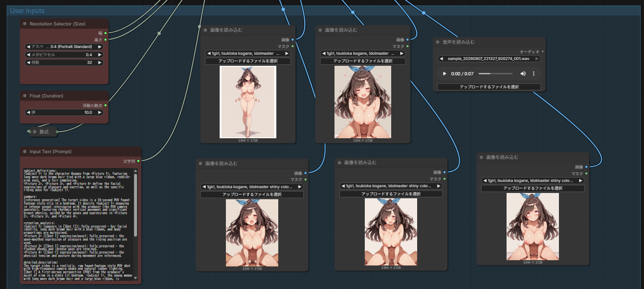
Task: Click 画像 output slot of loader beside Resolution Selector
Action: click(x=292, y=39)
